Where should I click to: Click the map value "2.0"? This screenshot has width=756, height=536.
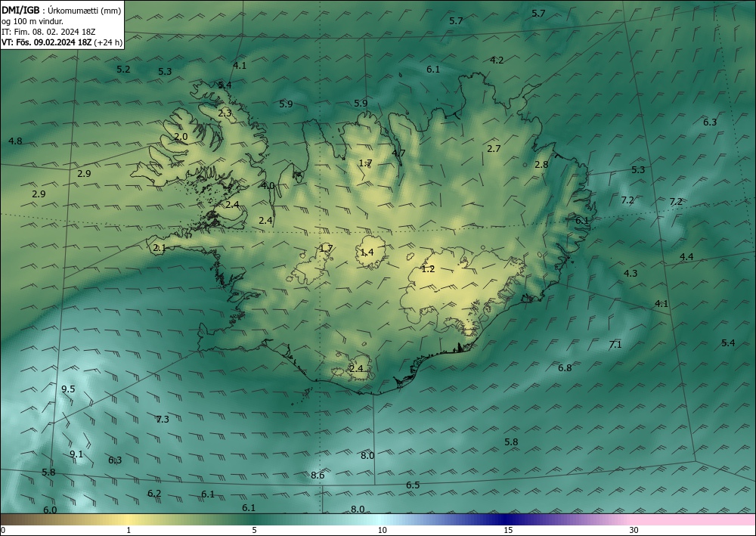coord(181,137)
